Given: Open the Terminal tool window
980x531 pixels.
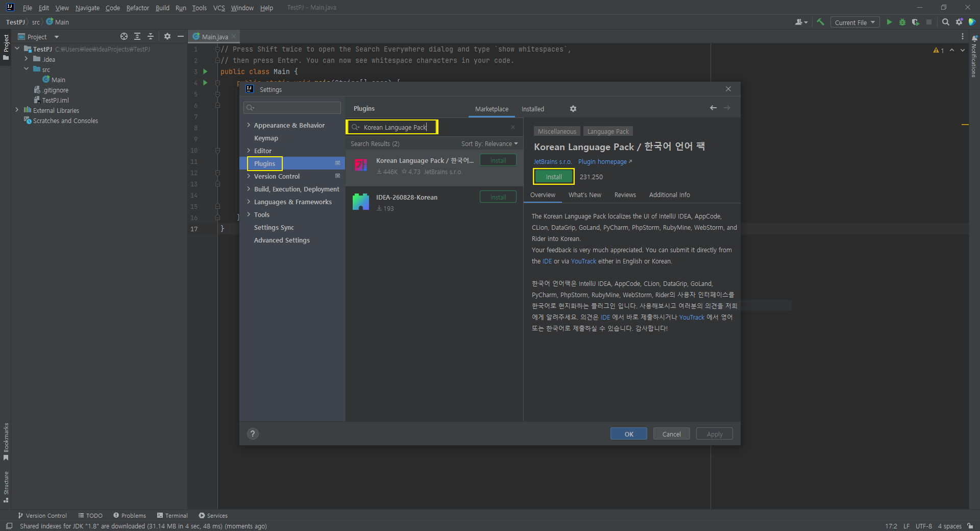Looking at the screenshot, I should (x=172, y=516).
